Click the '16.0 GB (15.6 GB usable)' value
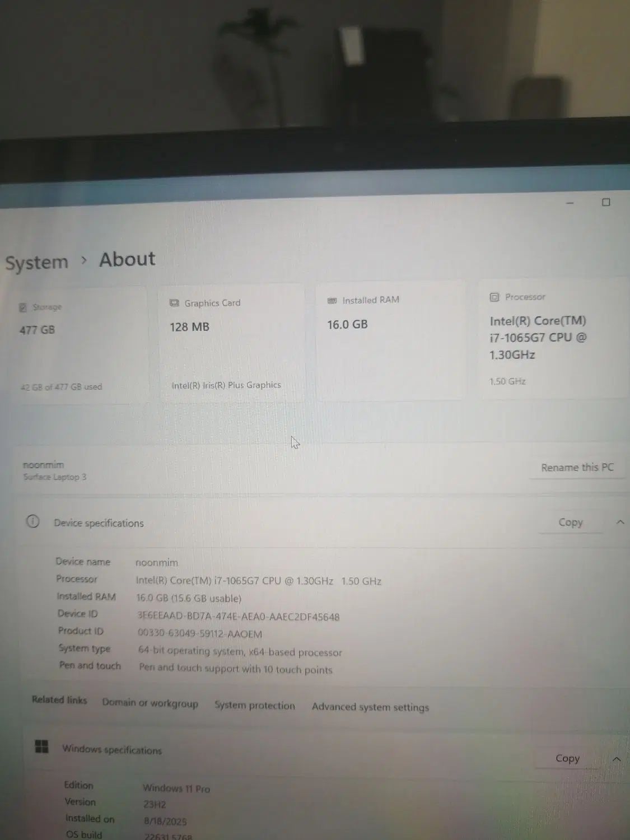This screenshot has height=840, width=630. click(x=189, y=598)
